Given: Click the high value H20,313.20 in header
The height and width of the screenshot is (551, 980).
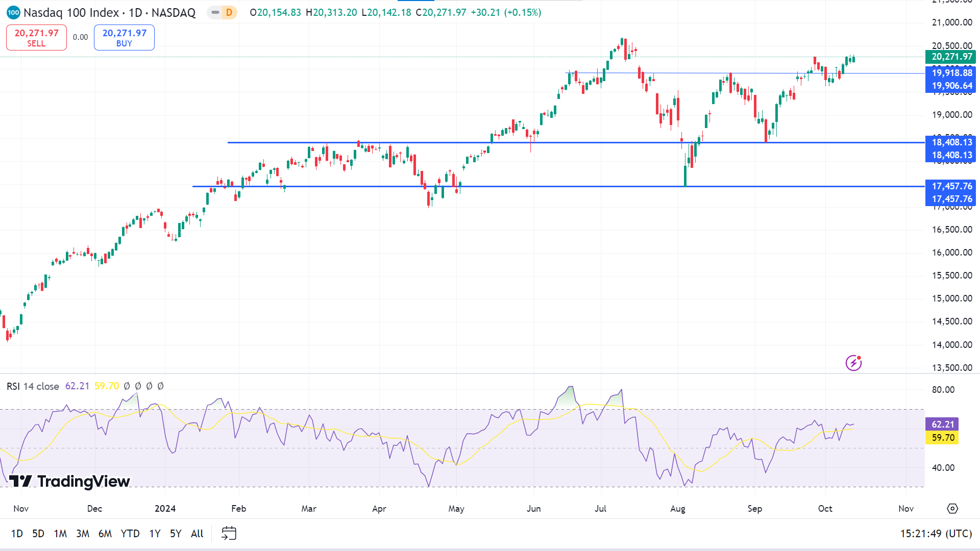Looking at the screenshot, I should [331, 12].
